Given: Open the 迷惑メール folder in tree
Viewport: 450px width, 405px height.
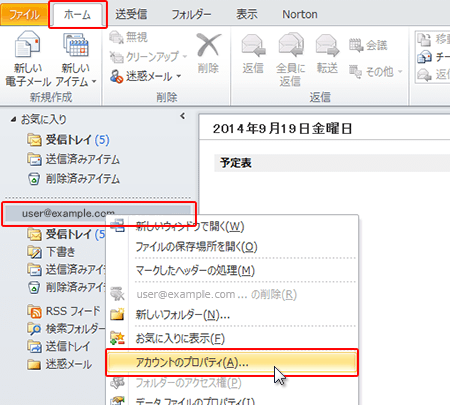Looking at the screenshot, I should coord(59,364).
